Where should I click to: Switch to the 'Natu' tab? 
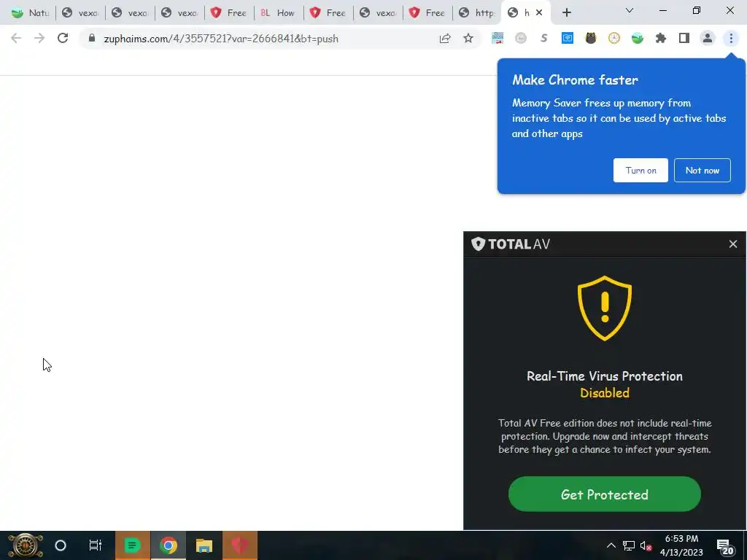[x=30, y=13]
